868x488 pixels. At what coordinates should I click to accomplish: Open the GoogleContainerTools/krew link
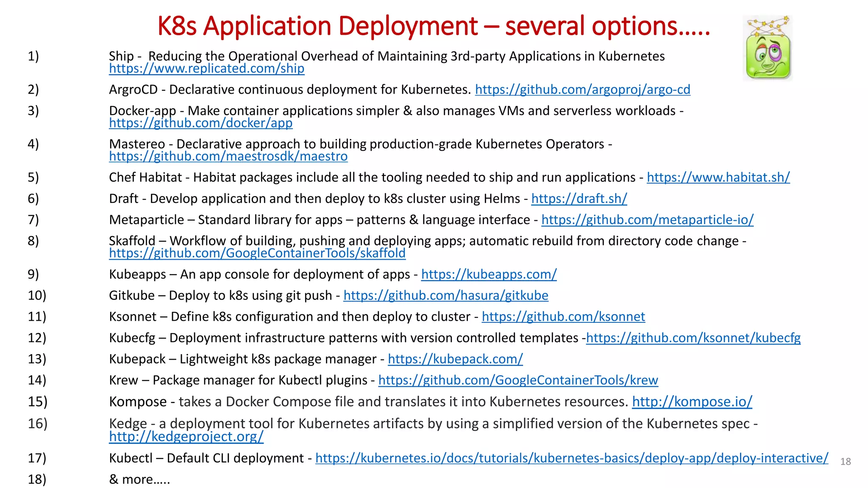[x=518, y=380]
